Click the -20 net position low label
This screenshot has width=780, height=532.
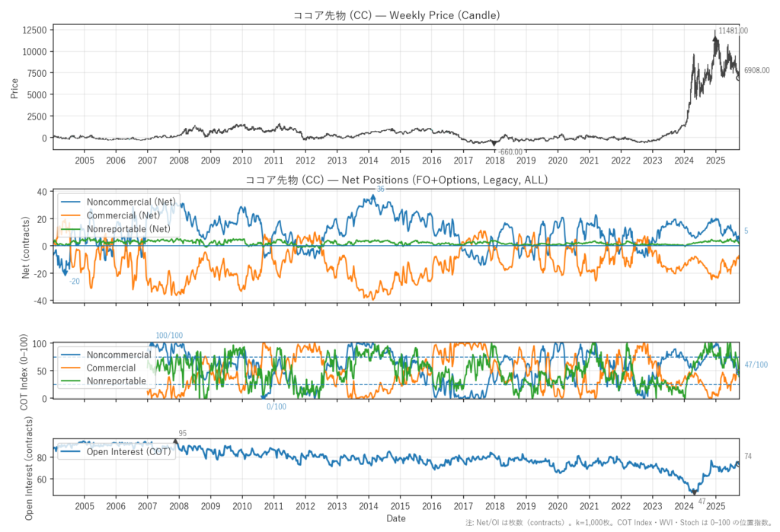74,282
